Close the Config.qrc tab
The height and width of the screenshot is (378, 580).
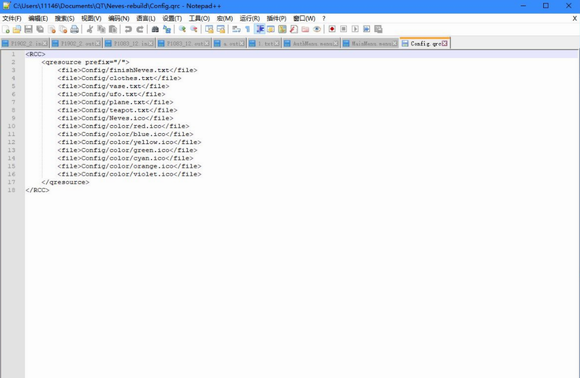click(x=445, y=44)
